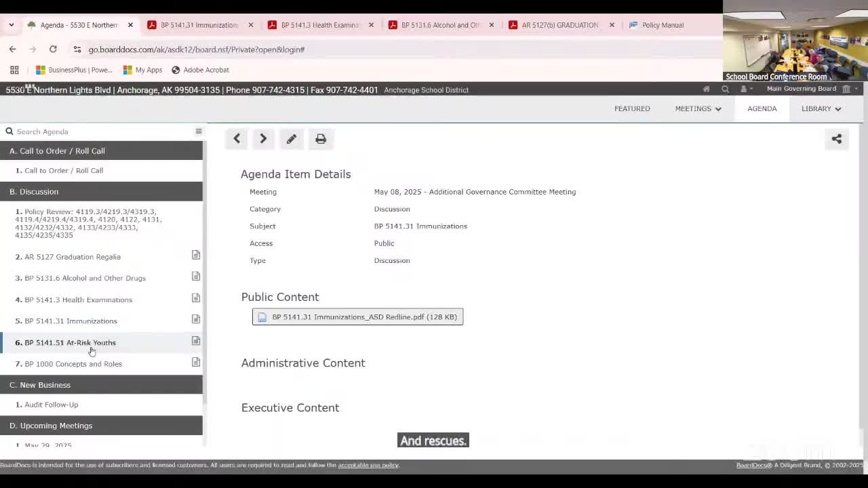Image resolution: width=868 pixels, height=488 pixels.
Task: Click the browser back arrow
Action: 12,49
